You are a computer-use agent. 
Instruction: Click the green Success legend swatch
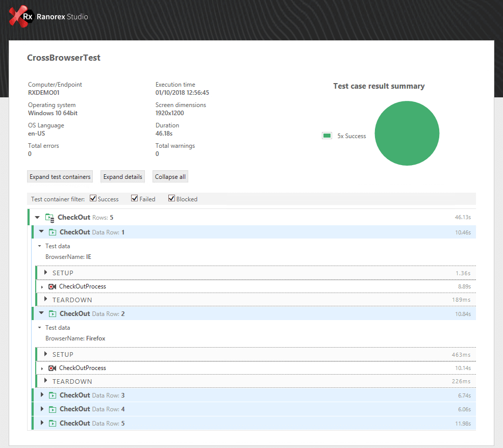point(327,136)
